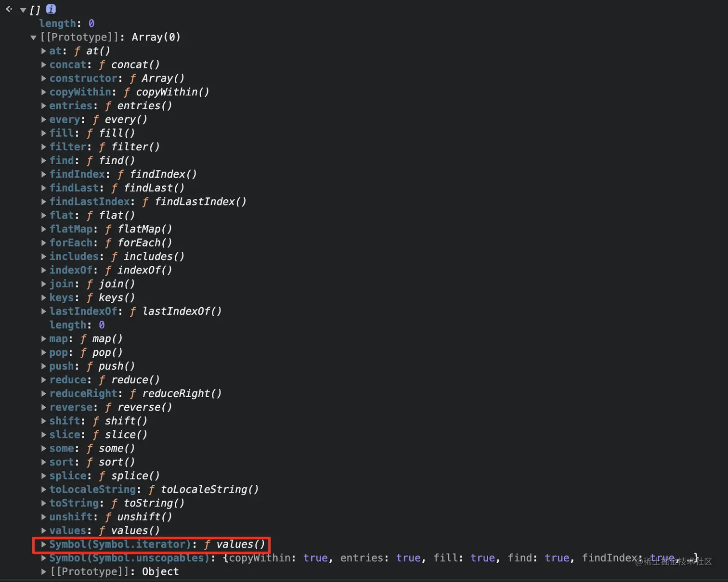Click the reduceRight() function value
The height and width of the screenshot is (582, 728).
(x=182, y=394)
